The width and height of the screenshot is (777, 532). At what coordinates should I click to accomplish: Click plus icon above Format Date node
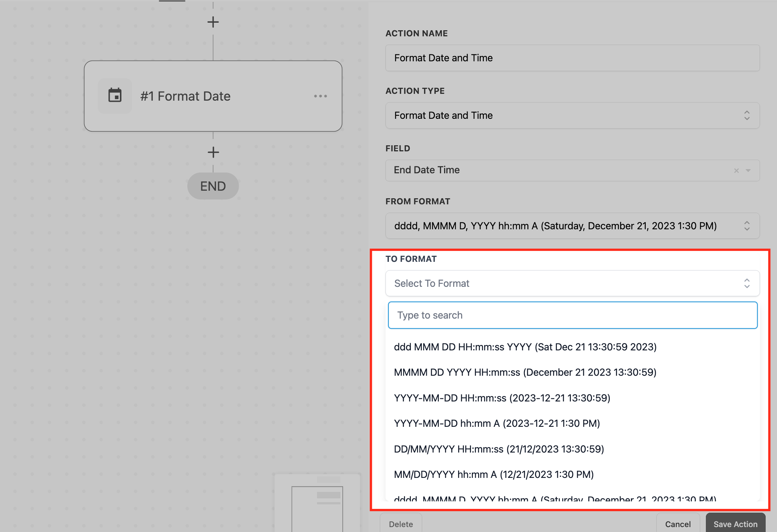click(213, 22)
